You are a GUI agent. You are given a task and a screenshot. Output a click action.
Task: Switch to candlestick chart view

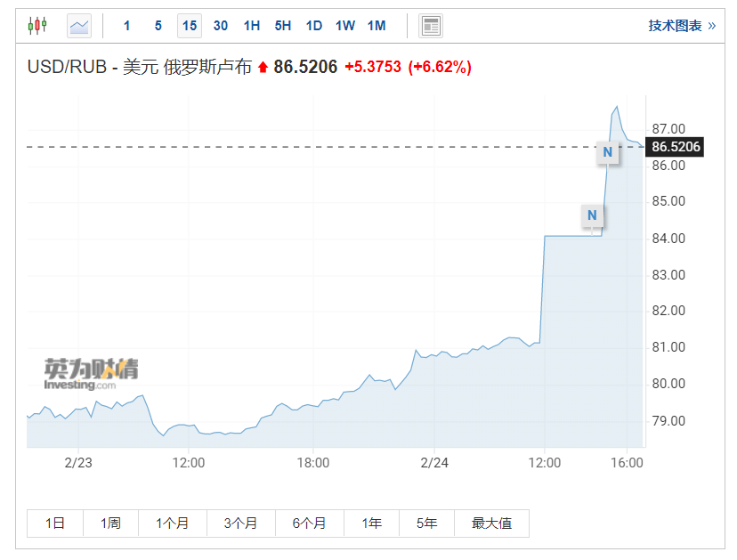(x=36, y=26)
